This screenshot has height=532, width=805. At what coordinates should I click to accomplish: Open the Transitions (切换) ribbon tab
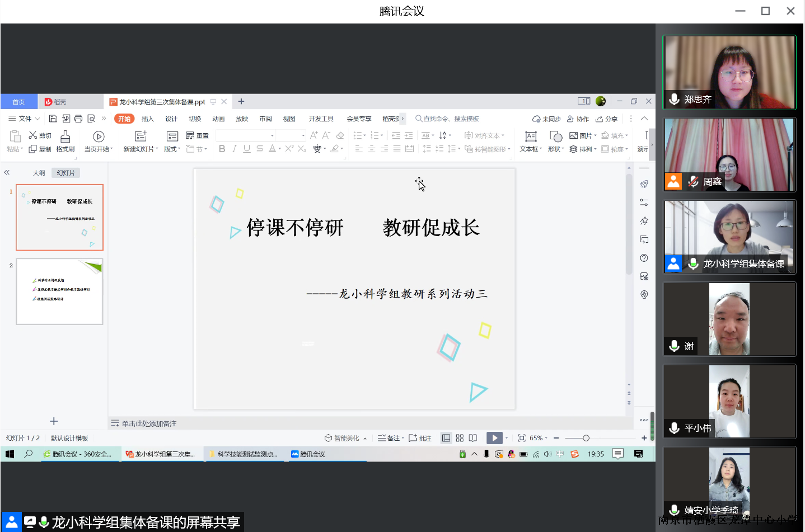tap(195, 119)
